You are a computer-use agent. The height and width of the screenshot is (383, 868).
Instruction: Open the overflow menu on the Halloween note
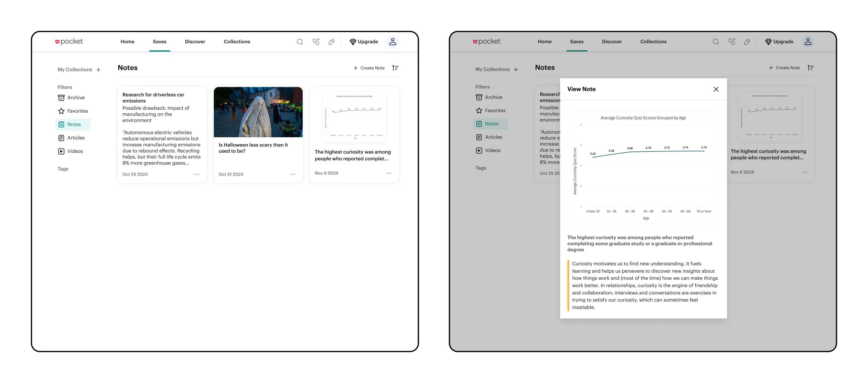(293, 174)
